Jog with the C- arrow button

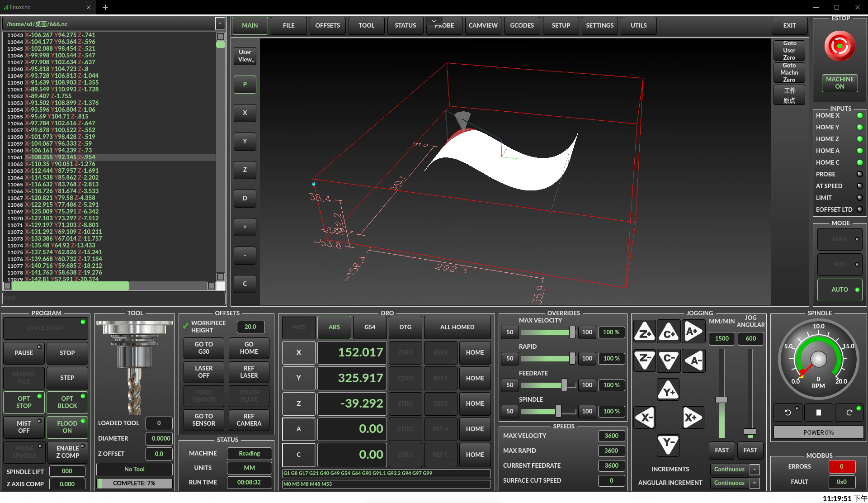pyautogui.click(x=669, y=360)
